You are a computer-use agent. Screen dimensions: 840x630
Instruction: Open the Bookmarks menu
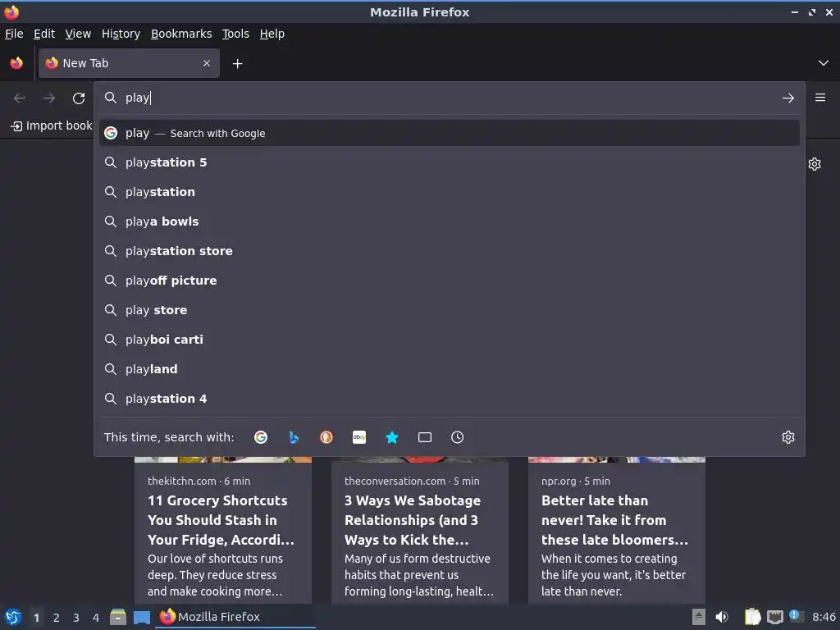(x=181, y=34)
